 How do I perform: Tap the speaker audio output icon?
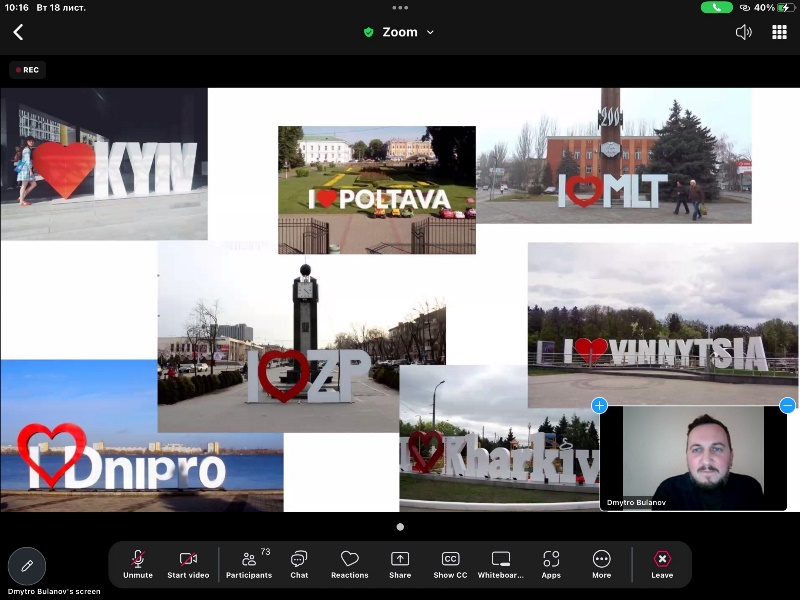pyautogui.click(x=744, y=32)
